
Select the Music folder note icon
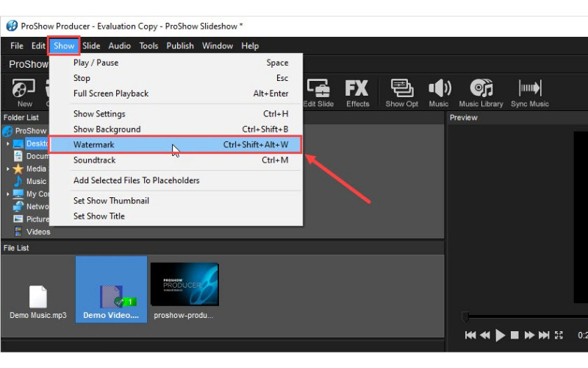click(18, 181)
